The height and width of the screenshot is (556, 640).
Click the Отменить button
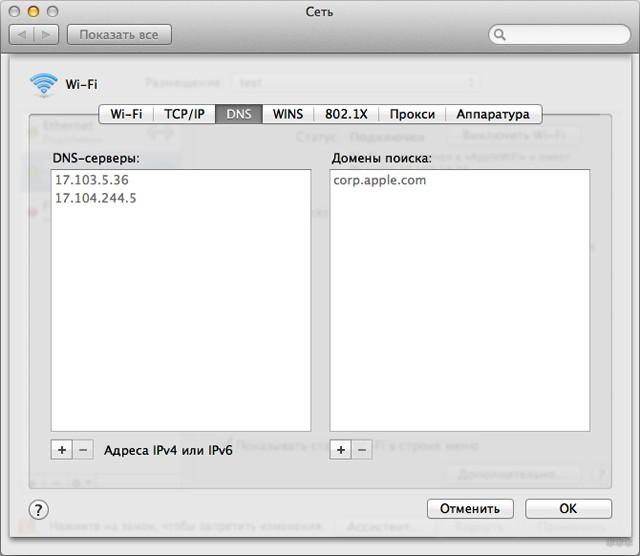point(470,509)
